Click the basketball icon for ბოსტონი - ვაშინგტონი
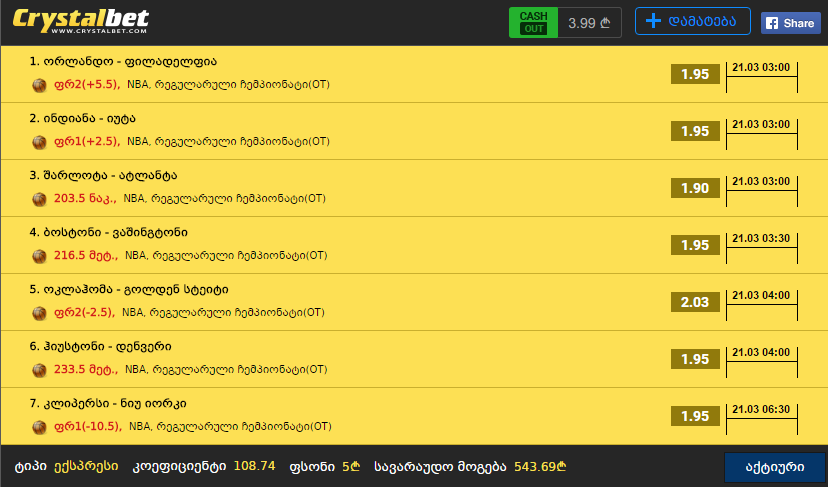Image resolution: width=828 pixels, height=487 pixels. [39, 256]
